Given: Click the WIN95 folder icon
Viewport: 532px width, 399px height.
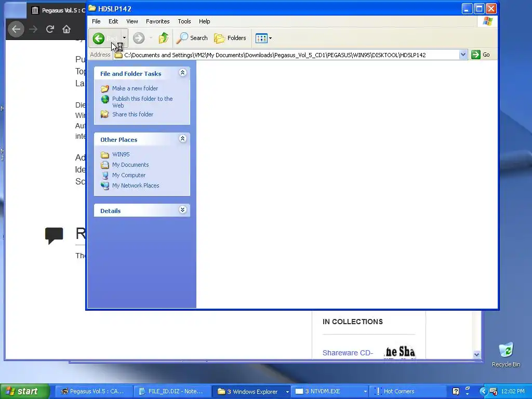Looking at the screenshot, I should click(105, 155).
